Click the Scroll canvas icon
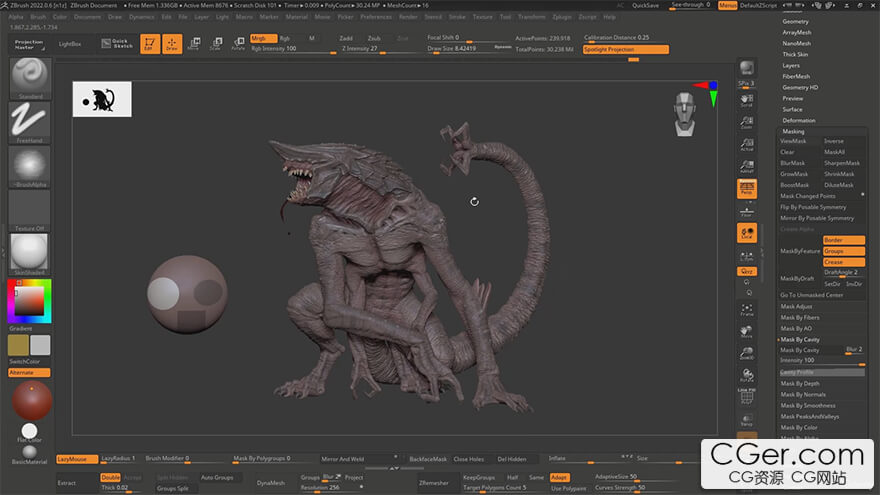 click(746, 100)
